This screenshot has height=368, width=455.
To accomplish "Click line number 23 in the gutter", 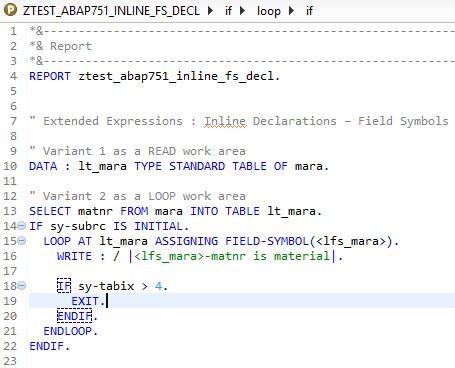I will [10, 361].
